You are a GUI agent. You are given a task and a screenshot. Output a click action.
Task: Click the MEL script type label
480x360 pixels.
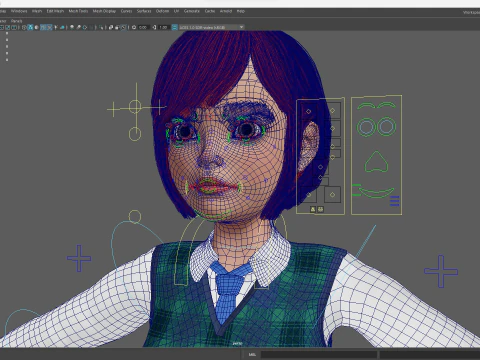252,354
